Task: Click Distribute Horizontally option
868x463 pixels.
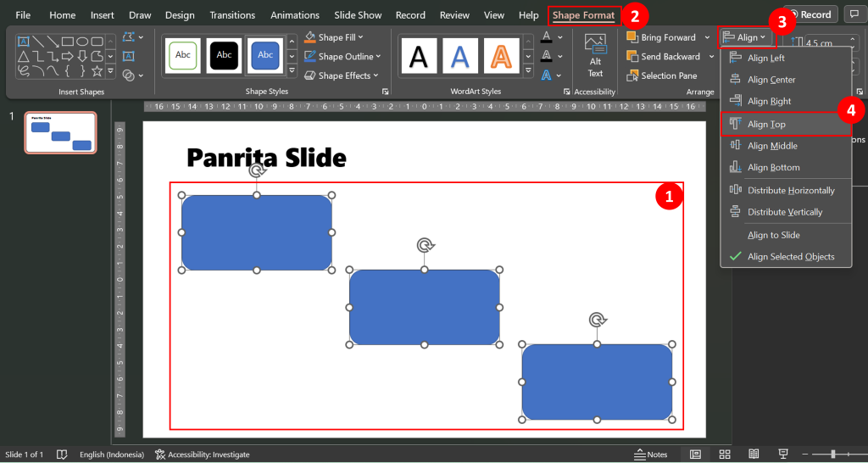Action: pos(786,190)
